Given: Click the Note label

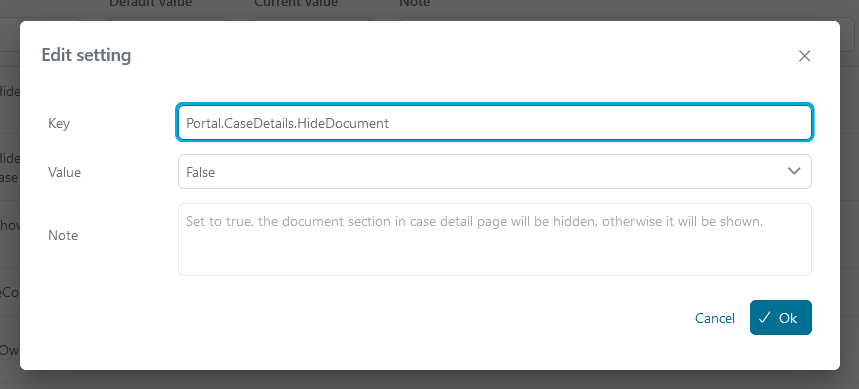Looking at the screenshot, I should tap(63, 236).
